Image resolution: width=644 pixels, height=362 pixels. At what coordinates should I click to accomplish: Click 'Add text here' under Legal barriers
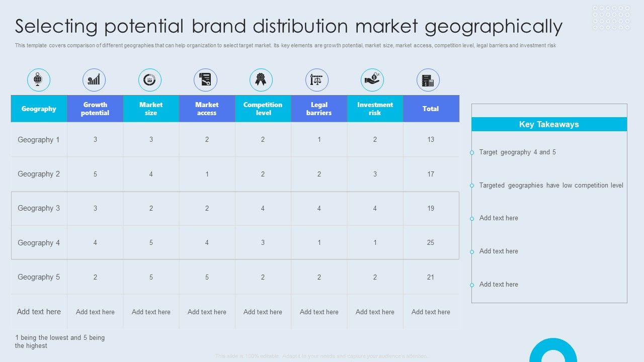319,312
